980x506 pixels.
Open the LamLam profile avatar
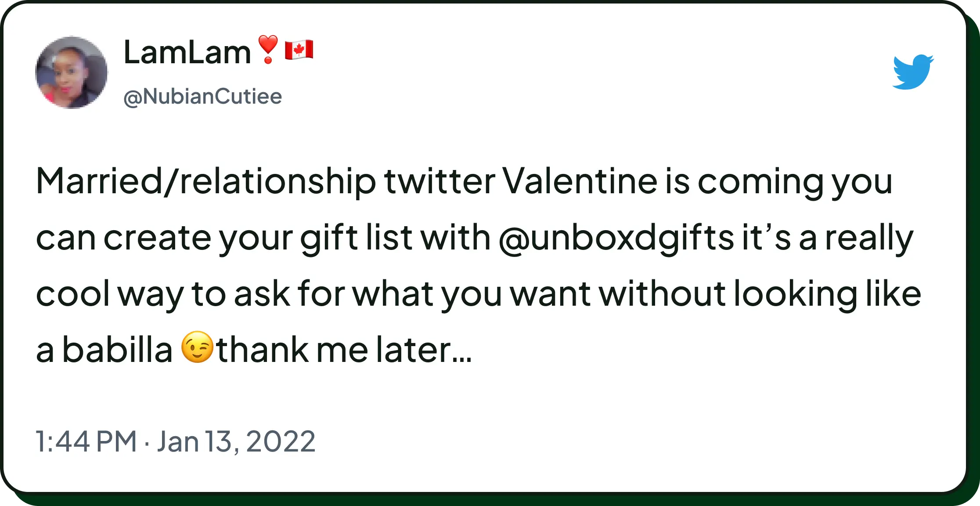[72, 72]
